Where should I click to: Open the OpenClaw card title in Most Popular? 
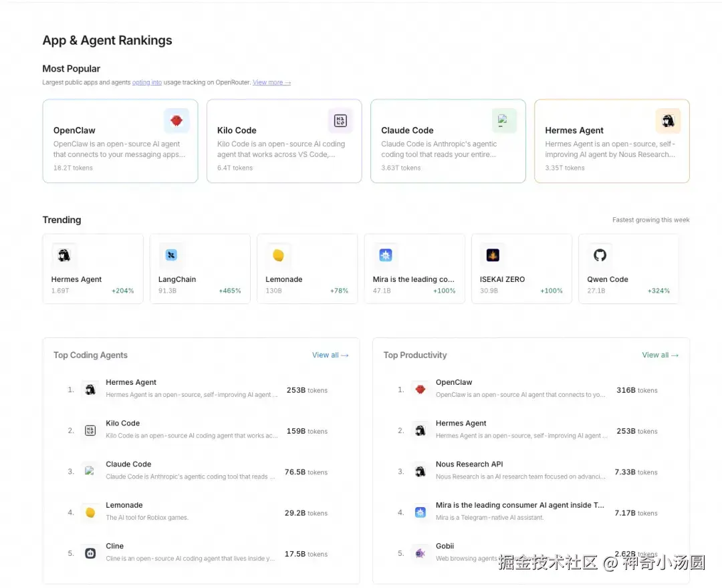(74, 130)
